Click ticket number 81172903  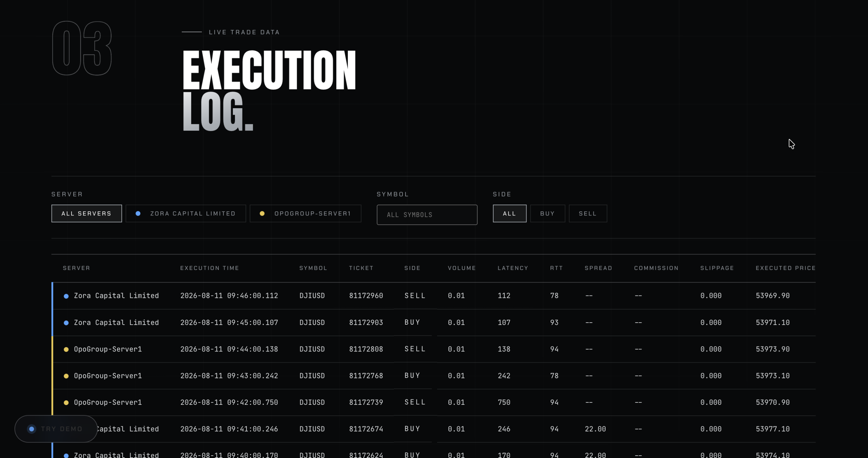pyautogui.click(x=366, y=323)
